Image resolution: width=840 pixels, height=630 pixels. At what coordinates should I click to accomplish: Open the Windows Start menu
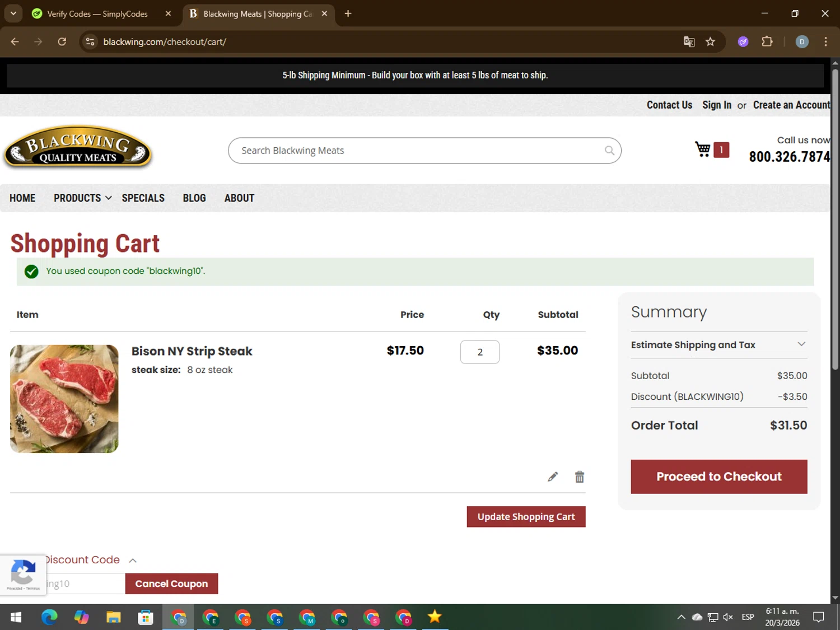16,617
